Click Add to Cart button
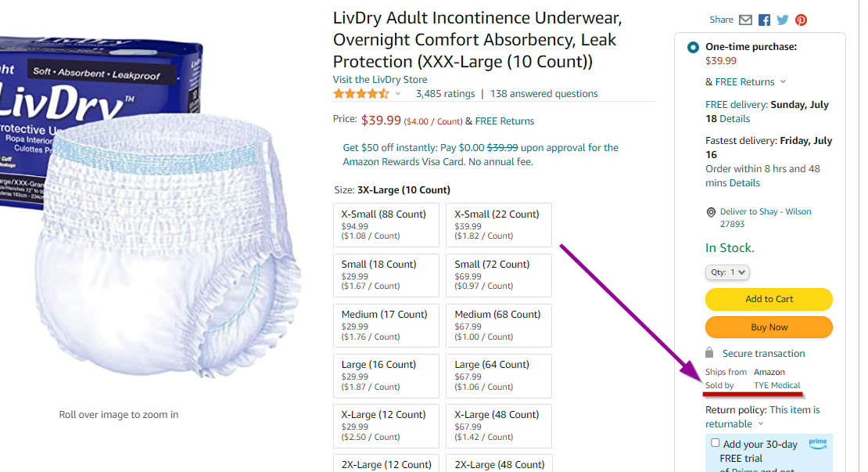 click(769, 299)
